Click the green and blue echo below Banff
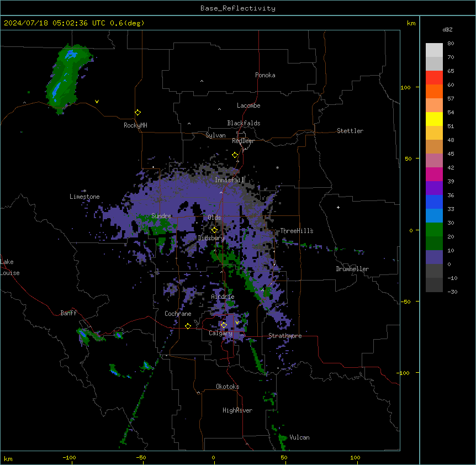476x465 pixels. pos(83,335)
